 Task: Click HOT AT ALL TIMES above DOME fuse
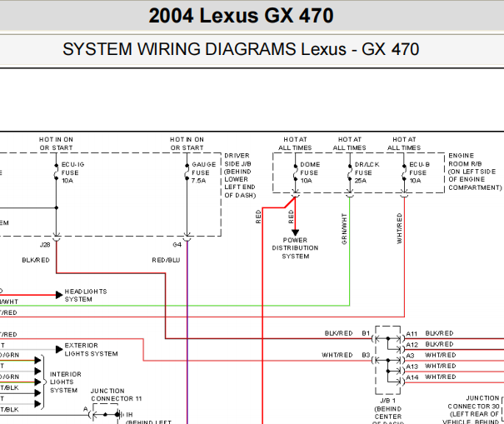point(295,143)
